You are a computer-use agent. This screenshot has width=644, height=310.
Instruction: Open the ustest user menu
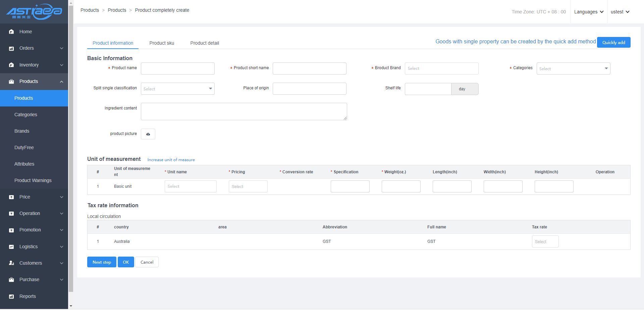tap(620, 12)
